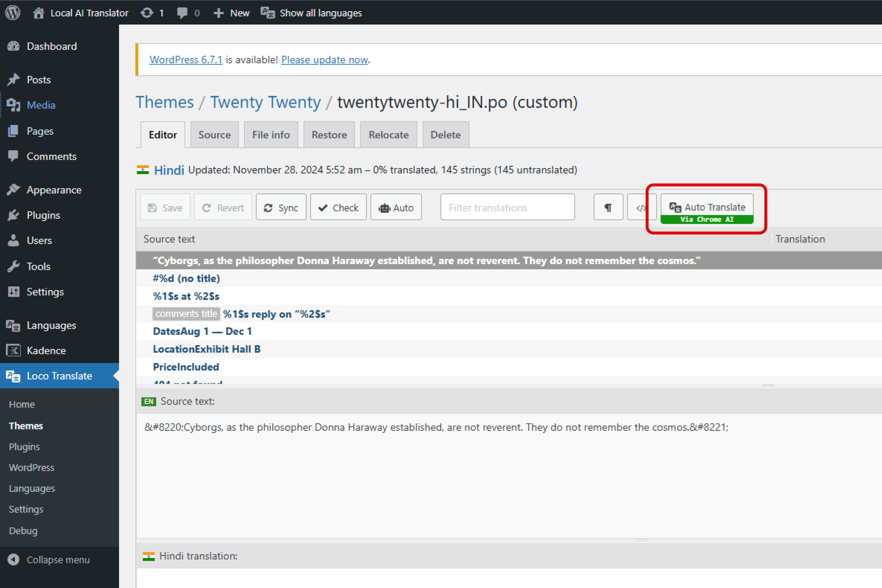Open Dashboard from sidebar
882x588 pixels.
pos(52,46)
